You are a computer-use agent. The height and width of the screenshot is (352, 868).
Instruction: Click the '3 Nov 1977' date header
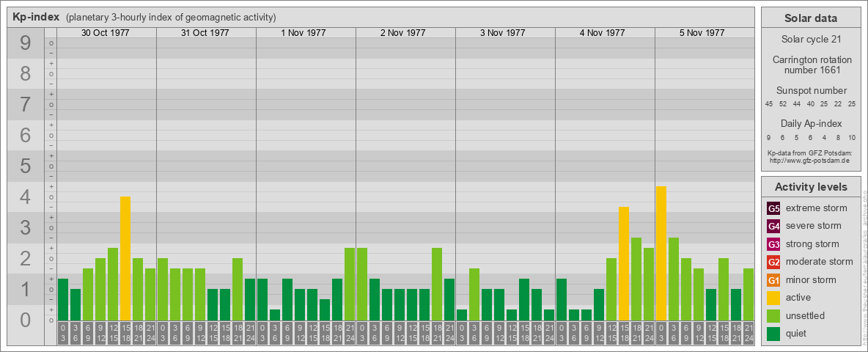click(x=503, y=33)
